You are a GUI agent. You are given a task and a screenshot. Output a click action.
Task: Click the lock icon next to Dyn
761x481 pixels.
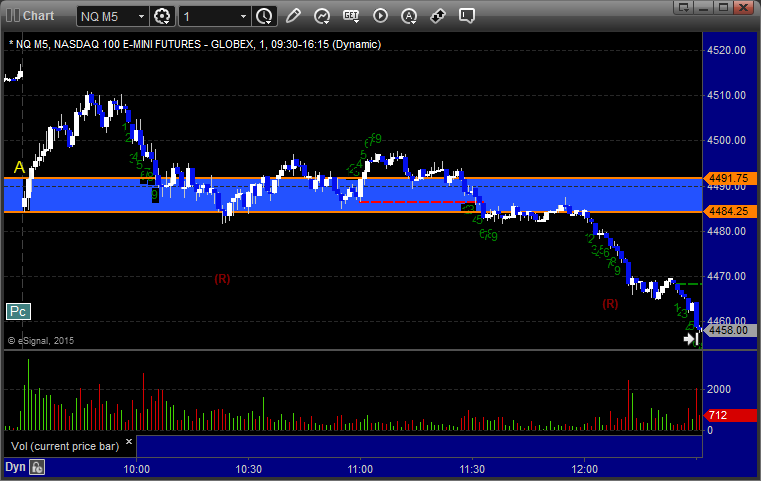click(x=37, y=467)
